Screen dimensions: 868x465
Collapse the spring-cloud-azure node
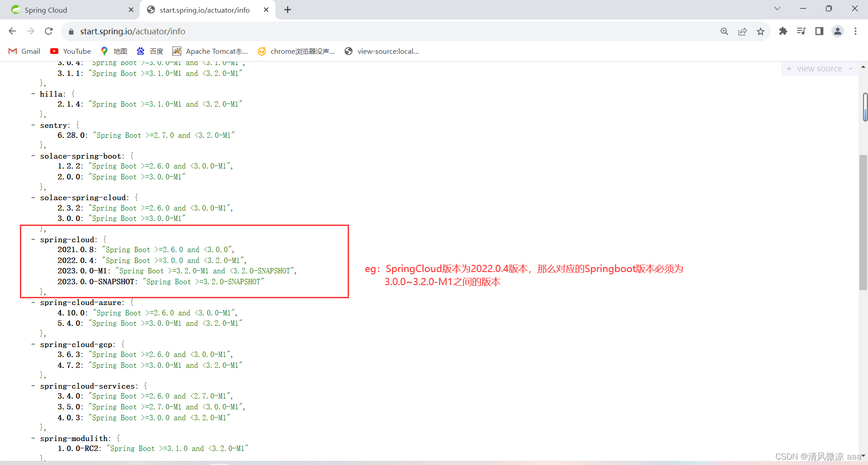(33, 302)
